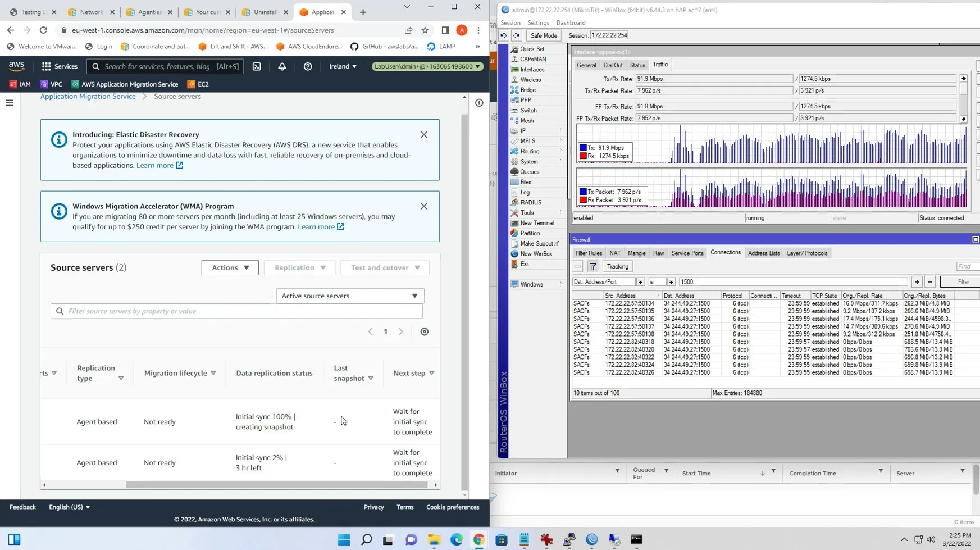
Task: Open File Explorer from the taskbar
Action: pyautogui.click(x=434, y=539)
